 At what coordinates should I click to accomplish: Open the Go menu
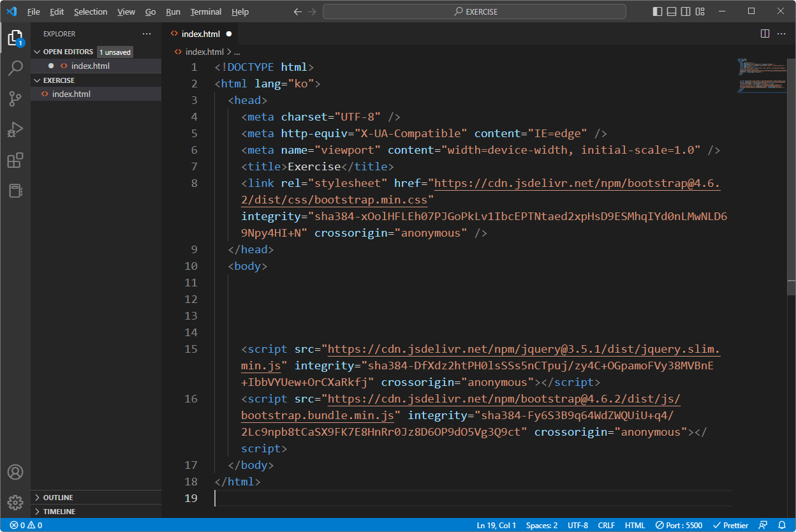pyautogui.click(x=151, y=11)
